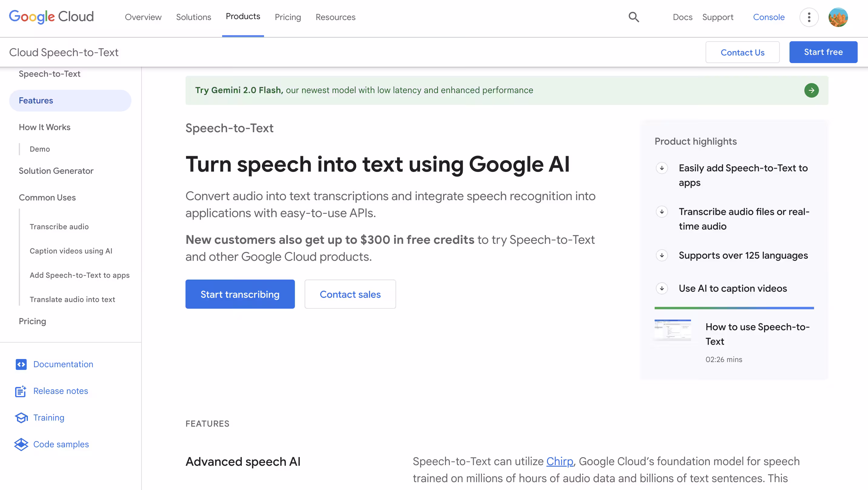Follow the Chirp hyperlink
This screenshot has height=490, width=868.
(559, 461)
